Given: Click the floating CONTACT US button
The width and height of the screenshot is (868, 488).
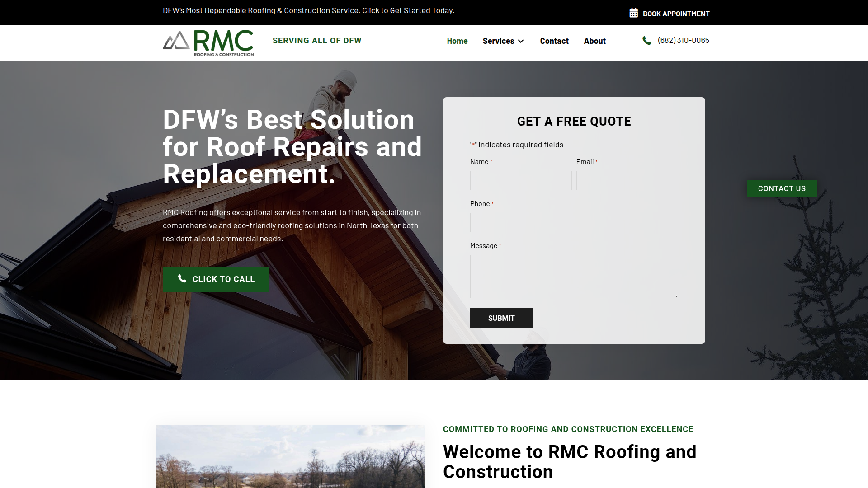Looking at the screenshot, I should pos(782,189).
